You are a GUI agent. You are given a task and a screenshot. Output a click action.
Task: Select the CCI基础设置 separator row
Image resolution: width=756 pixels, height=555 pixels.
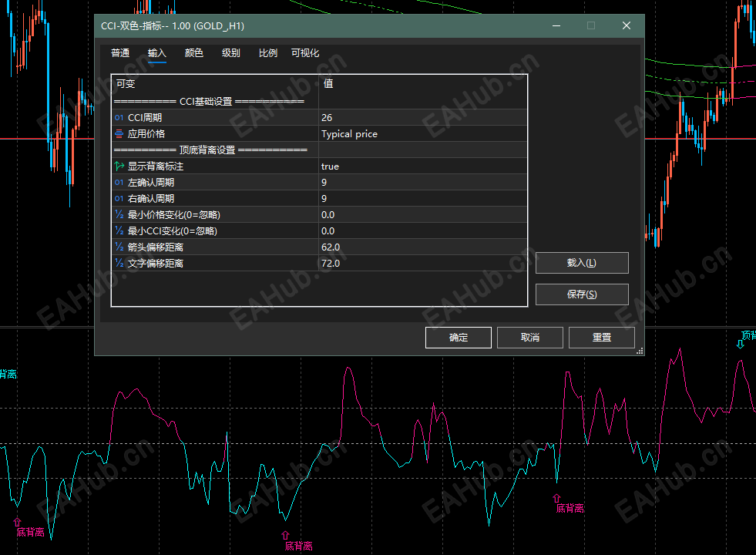(319, 101)
